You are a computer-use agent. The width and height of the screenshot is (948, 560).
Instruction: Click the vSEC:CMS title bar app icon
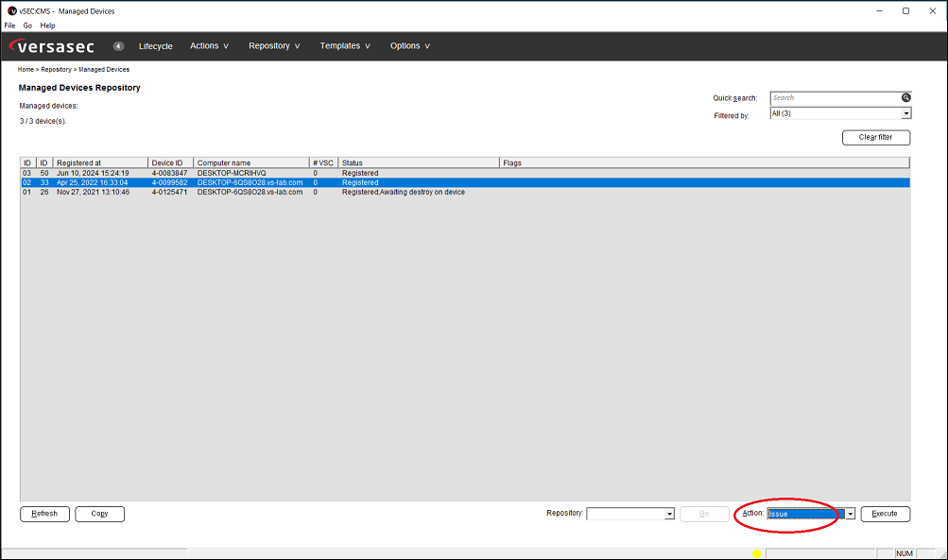pos(12,11)
